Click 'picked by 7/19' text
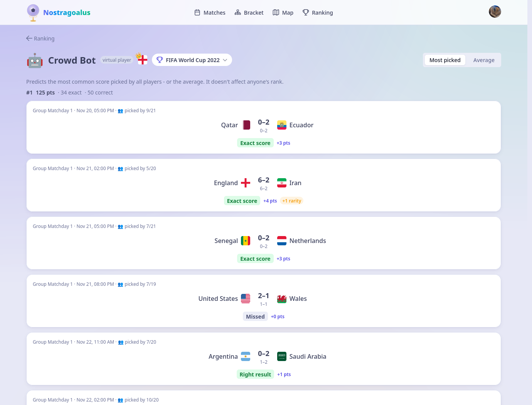532x405 pixels. coord(140,284)
